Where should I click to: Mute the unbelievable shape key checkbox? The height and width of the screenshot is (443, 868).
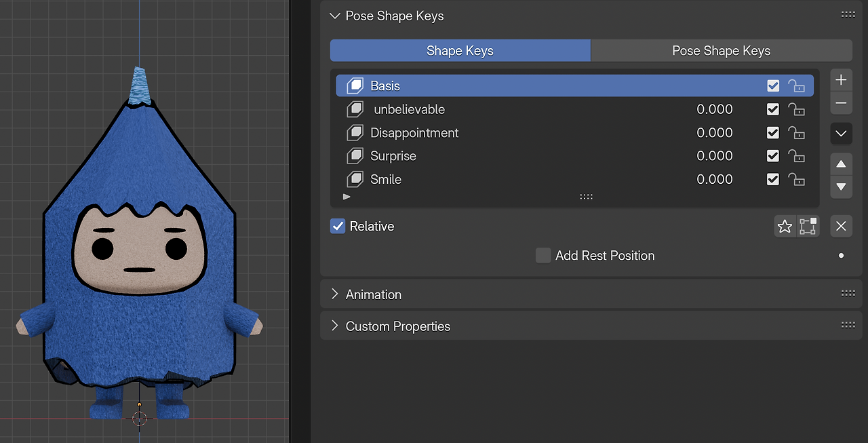[x=773, y=109]
